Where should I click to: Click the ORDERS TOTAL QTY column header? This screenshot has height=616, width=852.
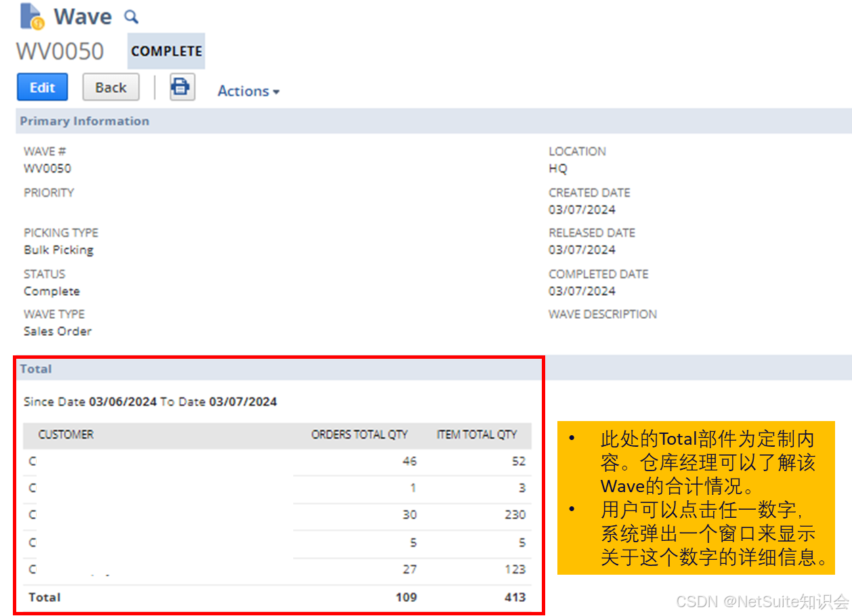pos(360,435)
